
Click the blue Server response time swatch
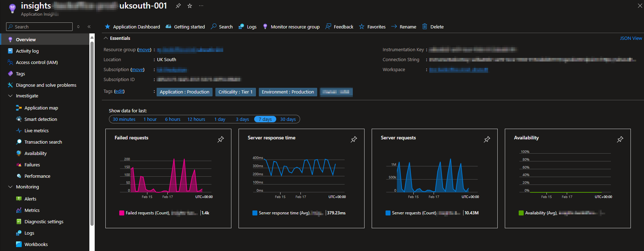255,213
